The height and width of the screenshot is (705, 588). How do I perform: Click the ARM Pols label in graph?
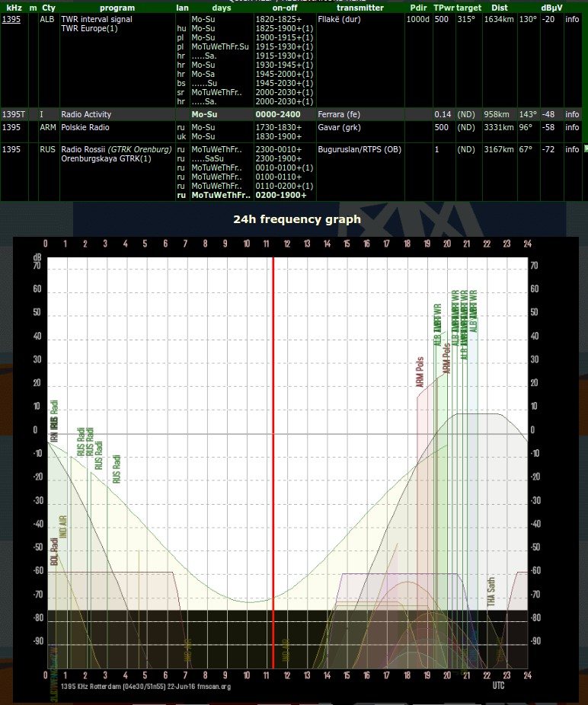(420, 372)
